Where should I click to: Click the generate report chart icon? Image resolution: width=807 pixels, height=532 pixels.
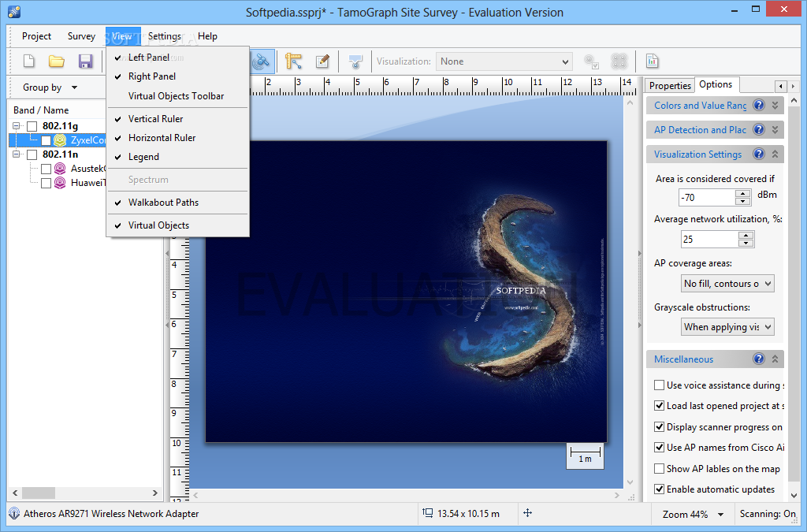point(652,61)
